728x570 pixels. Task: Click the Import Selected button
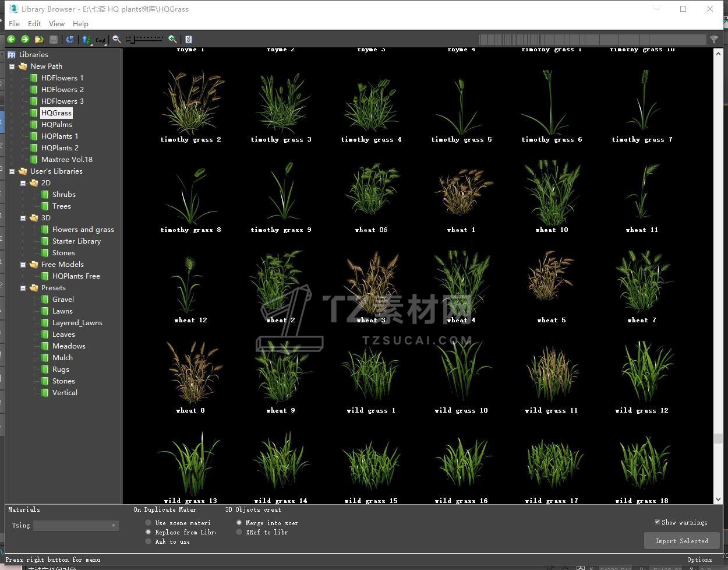coord(681,541)
